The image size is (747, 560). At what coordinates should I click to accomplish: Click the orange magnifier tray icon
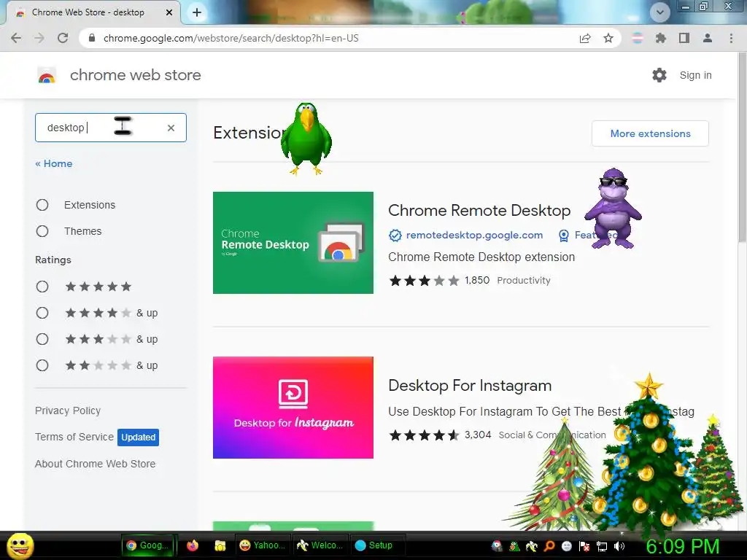tap(549, 546)
